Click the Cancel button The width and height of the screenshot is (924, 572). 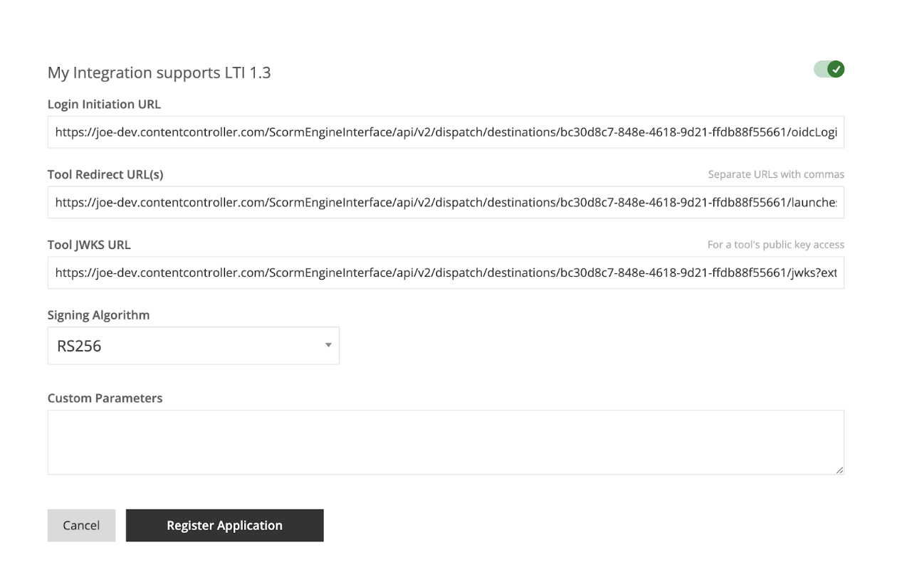[x=81, y=525]
